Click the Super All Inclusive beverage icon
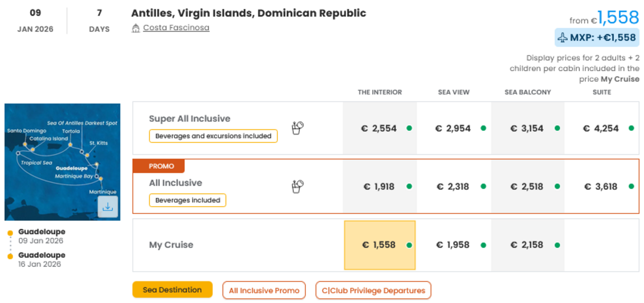This screenshot has height=303, width=644. coord(297,128)
